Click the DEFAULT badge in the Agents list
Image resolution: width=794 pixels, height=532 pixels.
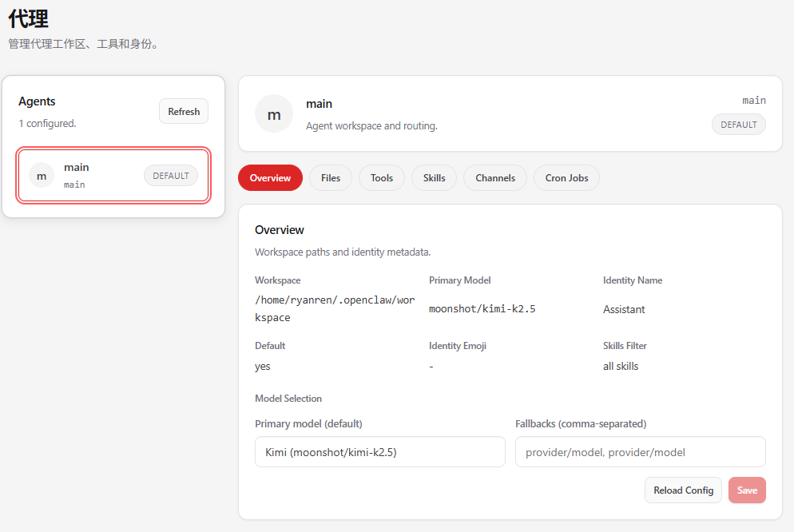(170, 176)
